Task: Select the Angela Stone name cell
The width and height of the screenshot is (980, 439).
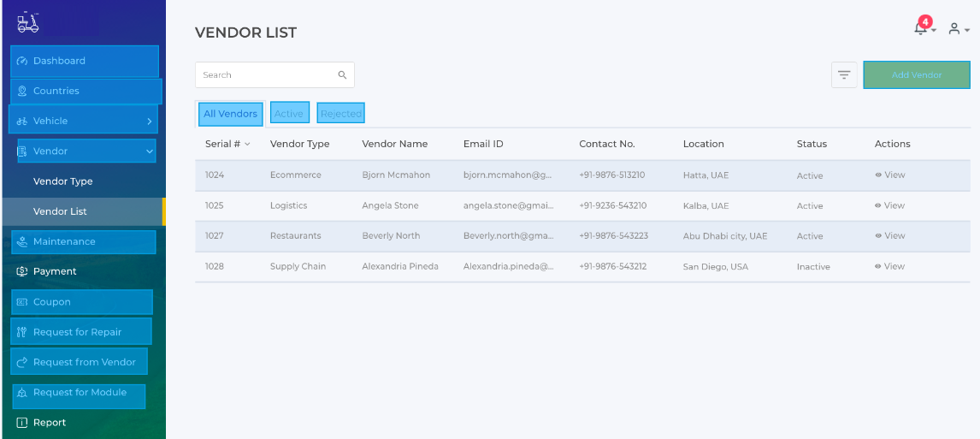Action: click(390, 205)
